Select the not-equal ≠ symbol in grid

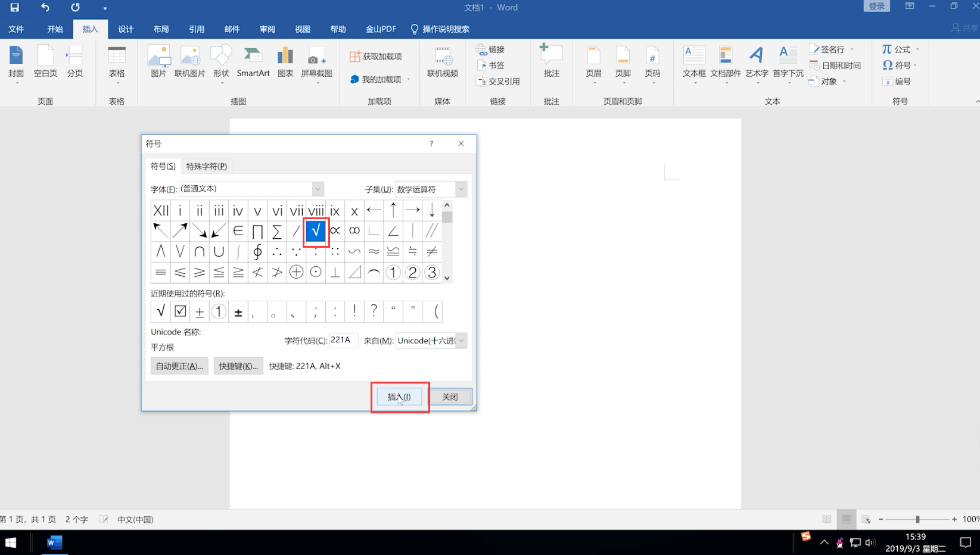coord(432,251)
